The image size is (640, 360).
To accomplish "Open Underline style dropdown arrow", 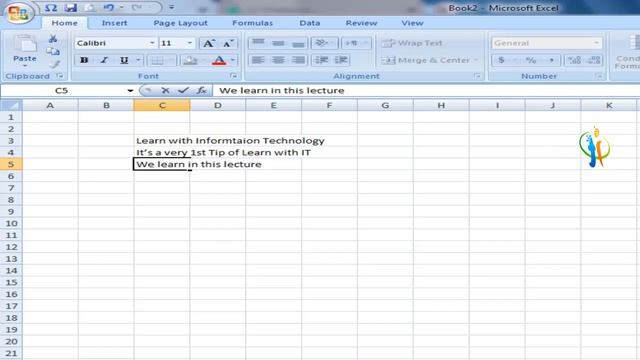I will click(x=138, y=60).
